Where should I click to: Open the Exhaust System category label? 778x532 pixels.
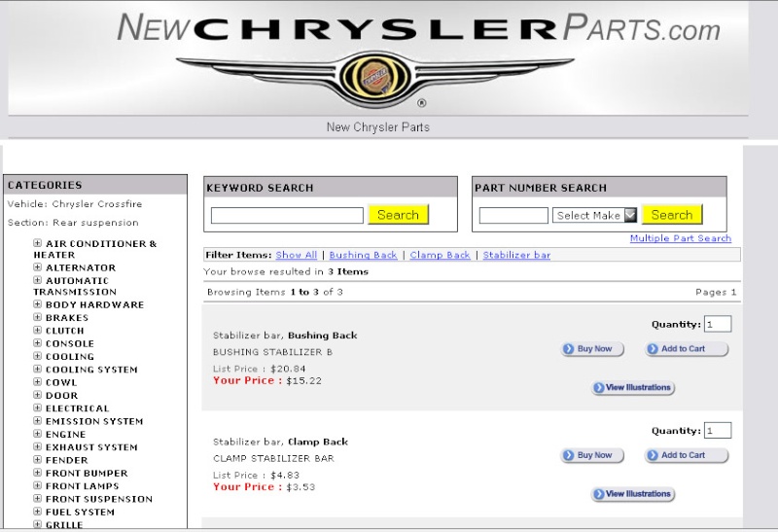click(x=91, y=447)
